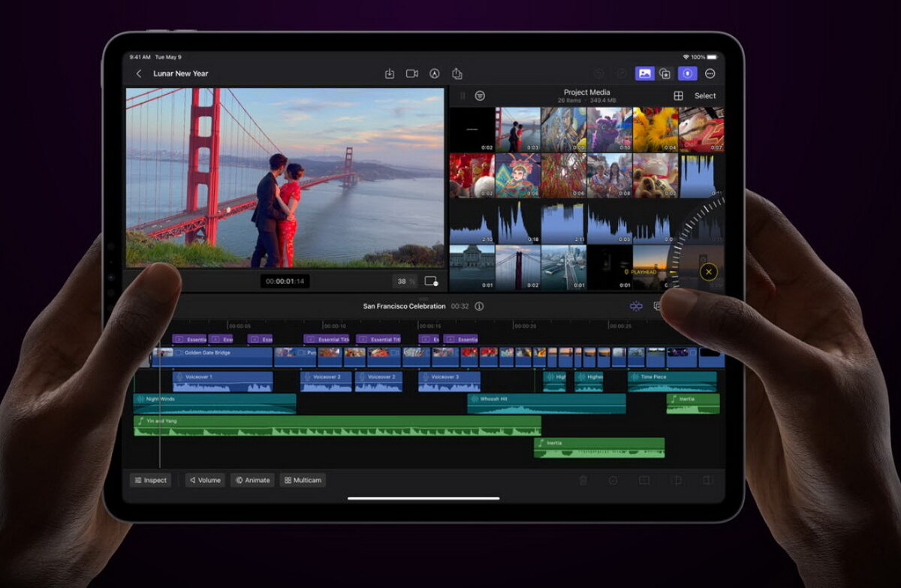The height and width of the screenshot is (588, 901).
Task: Tap the checkmark circle icon in bottom bar
Action: (613, 480)
